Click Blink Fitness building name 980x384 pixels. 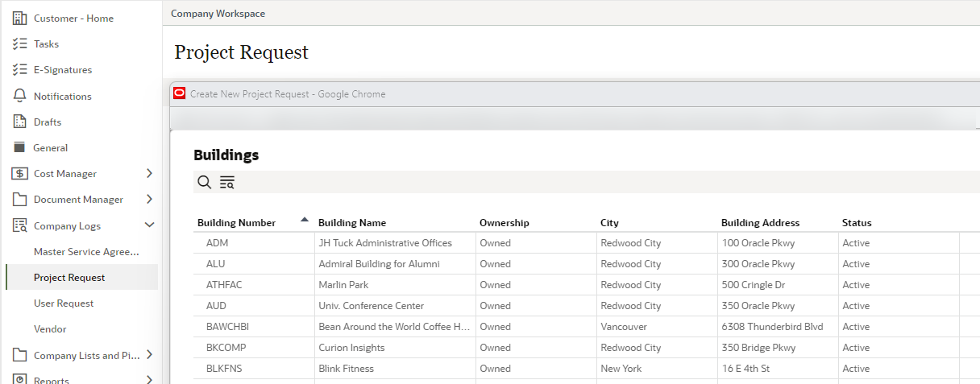pos(346,368)
